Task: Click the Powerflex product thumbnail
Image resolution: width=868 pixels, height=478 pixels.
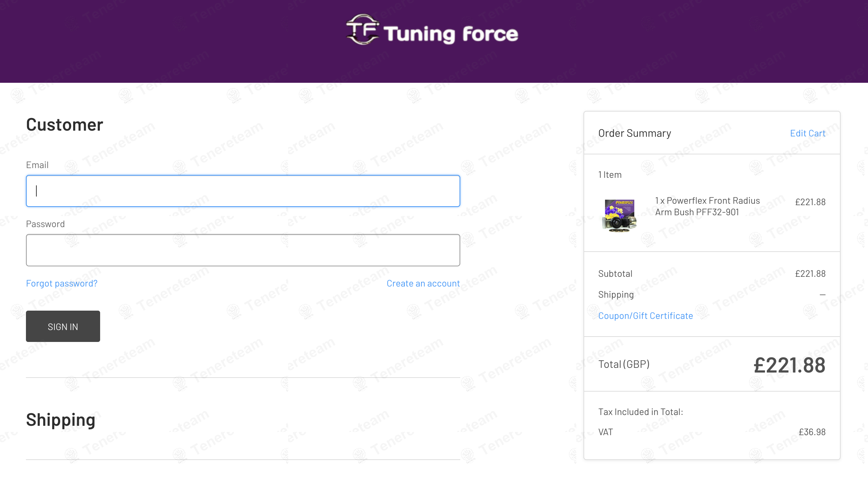Action: 619,215
